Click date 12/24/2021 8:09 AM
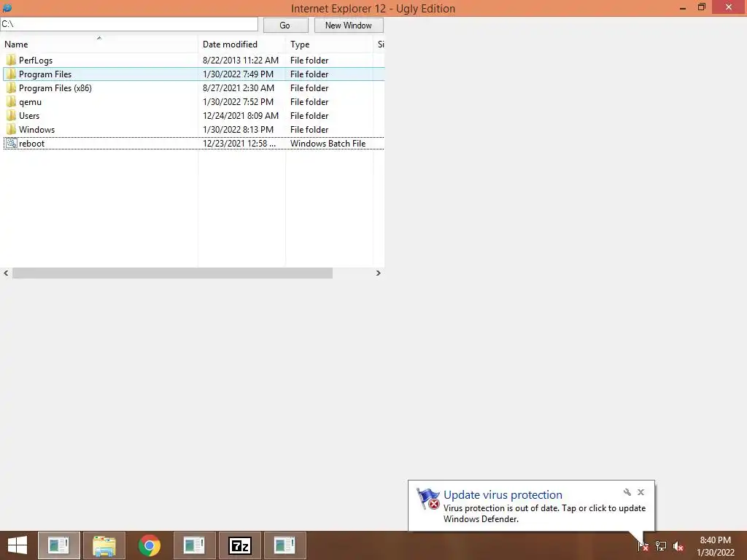This screenshot has height=560, width=747. (241, 116)
